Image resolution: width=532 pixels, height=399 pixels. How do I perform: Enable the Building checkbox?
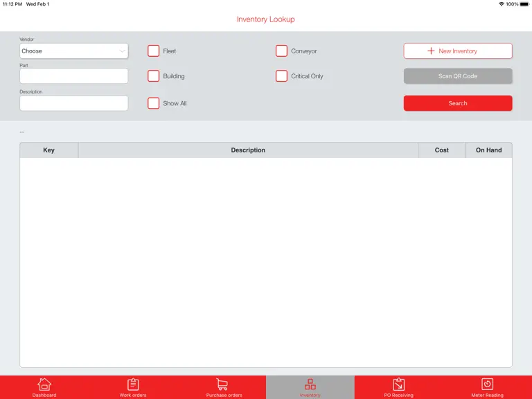pyautogui.click(x=153, y=76)
